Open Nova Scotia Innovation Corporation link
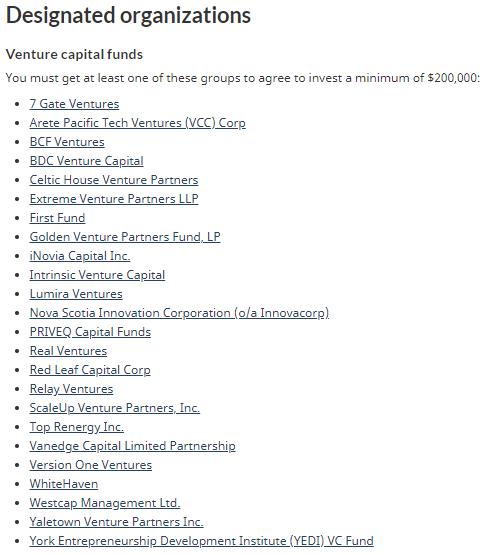This screenshot has width=483, height=555. tap(179, 313)
